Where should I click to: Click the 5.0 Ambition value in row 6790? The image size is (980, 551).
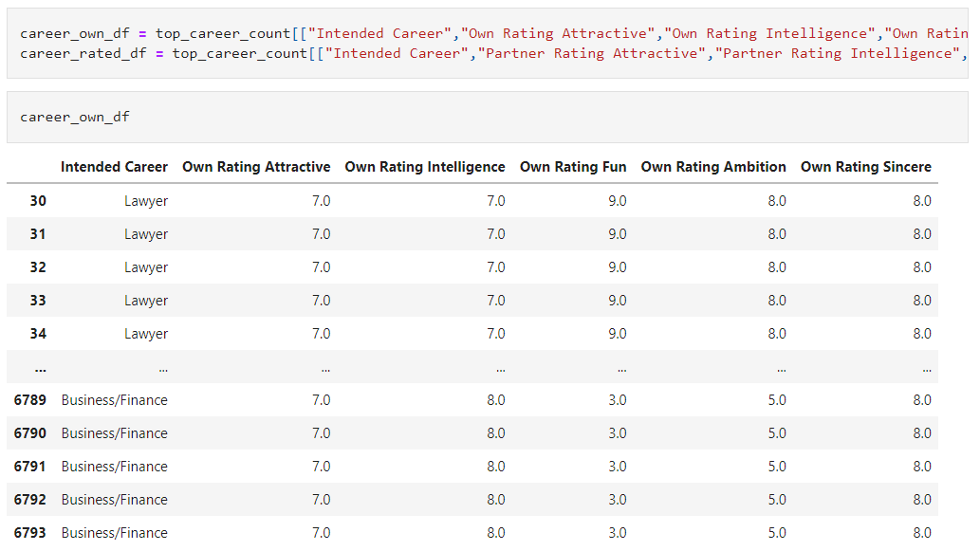777,432
